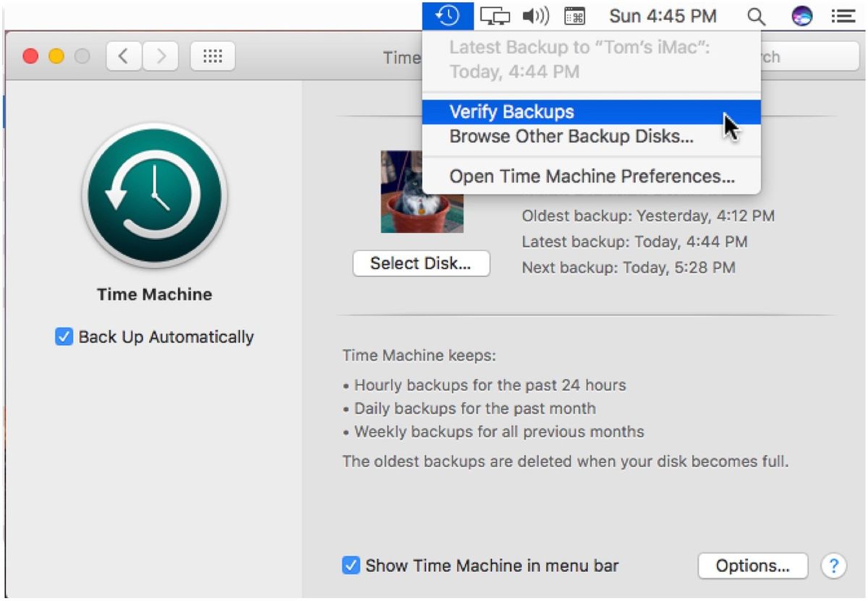This screenshot has height=601, width=868.
Task: Disable Show Time Machine in menu bar
Action: (x=352, y=566)
